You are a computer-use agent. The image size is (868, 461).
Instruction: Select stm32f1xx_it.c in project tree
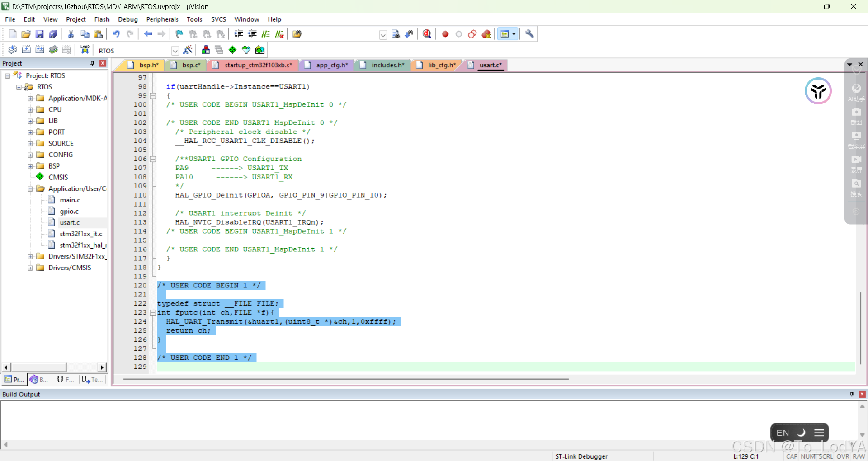point(81,234)
